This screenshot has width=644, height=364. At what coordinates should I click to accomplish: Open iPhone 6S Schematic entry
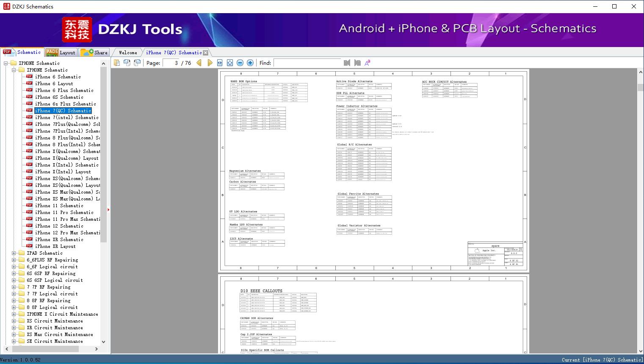pyautogui.click(x=59, y=97)
